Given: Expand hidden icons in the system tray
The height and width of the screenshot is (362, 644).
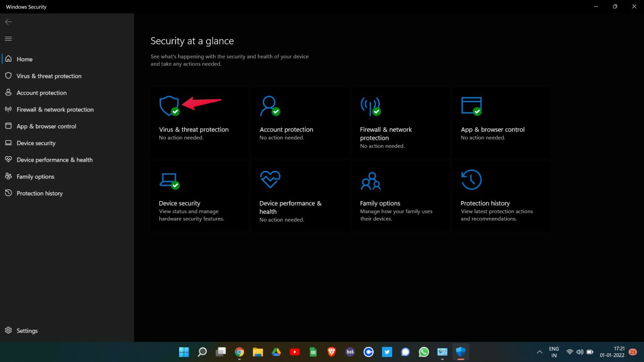Looking at the screenshot, I should coord(539,352).
